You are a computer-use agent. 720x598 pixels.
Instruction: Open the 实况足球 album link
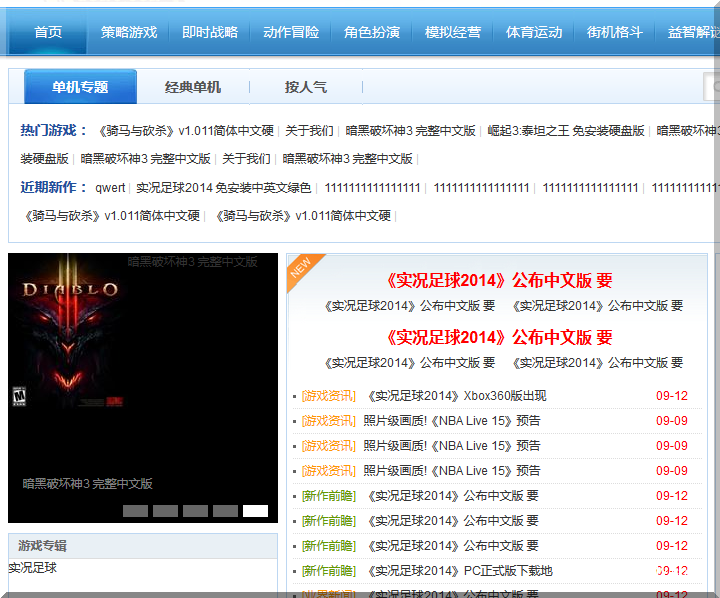[33, 568]
